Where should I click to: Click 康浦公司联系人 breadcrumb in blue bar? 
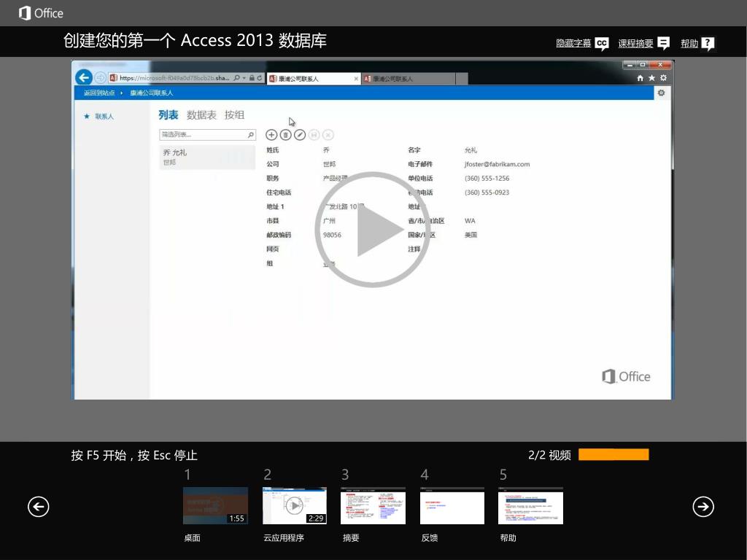click(x=152, y=93)
